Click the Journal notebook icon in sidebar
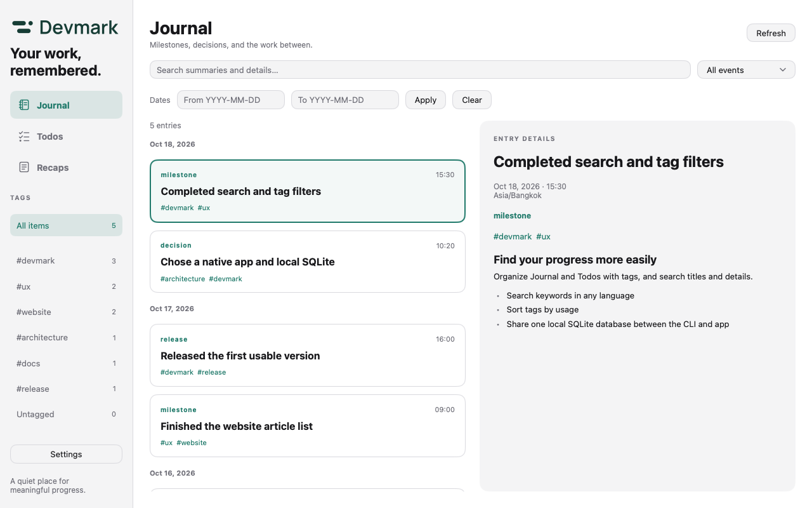 click(24, 105)
